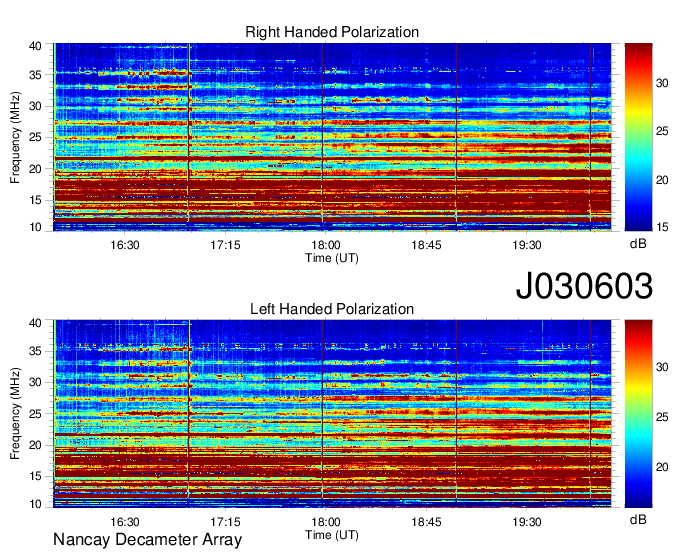Click the "Nancay Decameter Array" caption
The height and width of the screenshot is (552, 680).
point(147,540)
